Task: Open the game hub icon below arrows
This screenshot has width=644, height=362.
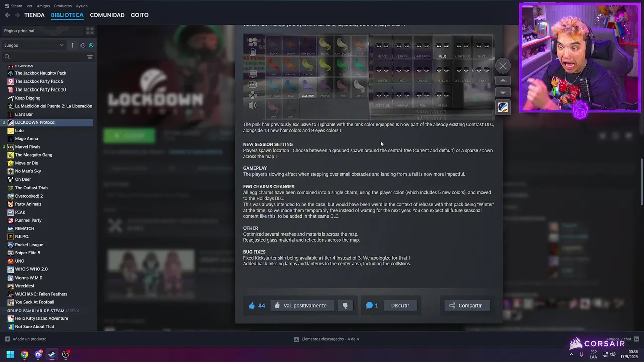Action: (503, 107)
